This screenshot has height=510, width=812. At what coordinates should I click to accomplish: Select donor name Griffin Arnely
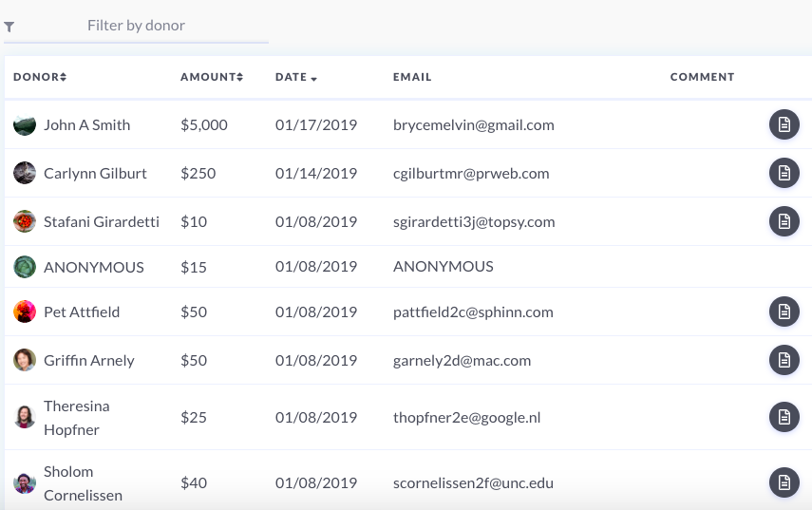[89, 360]
